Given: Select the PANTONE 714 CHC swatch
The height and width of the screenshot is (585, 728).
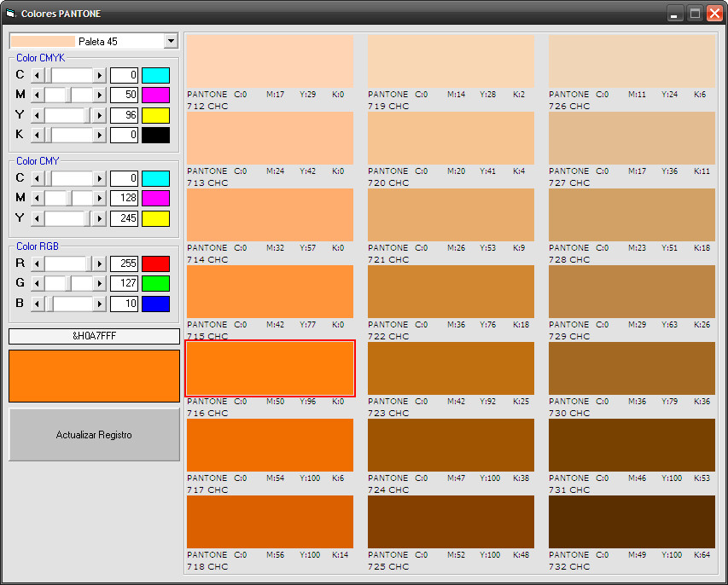Looking at the screenshot, I should [x=271, y=215].
